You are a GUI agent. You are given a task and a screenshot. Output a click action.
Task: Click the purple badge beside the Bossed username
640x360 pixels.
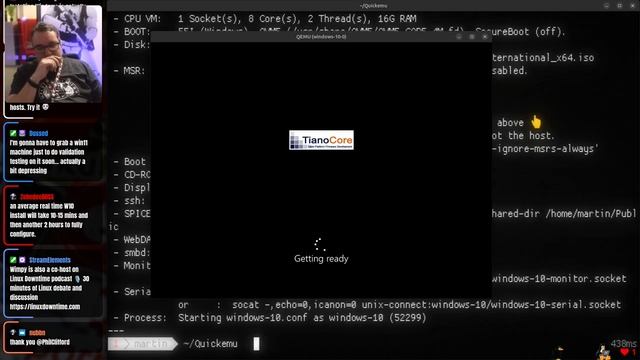(x=22, y=133)
